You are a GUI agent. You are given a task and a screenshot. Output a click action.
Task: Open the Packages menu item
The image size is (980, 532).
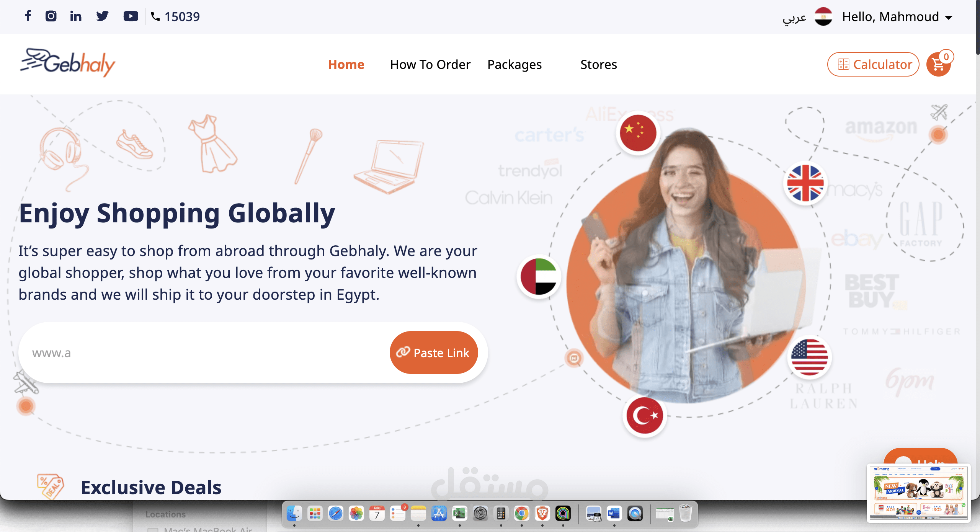514,65
